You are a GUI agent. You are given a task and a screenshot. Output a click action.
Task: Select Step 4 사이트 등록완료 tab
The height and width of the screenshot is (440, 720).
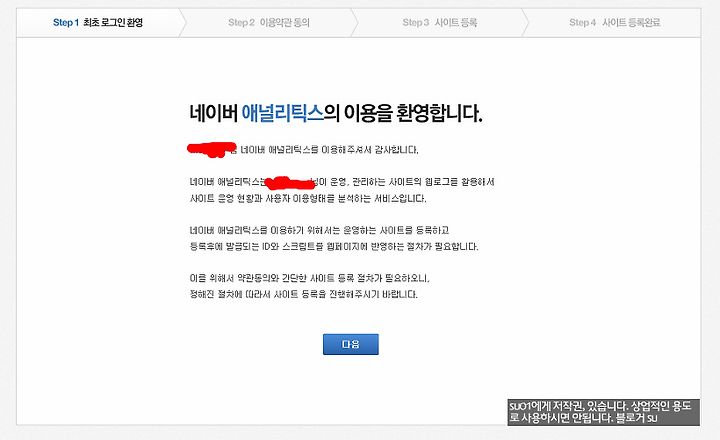pos(615,23)
